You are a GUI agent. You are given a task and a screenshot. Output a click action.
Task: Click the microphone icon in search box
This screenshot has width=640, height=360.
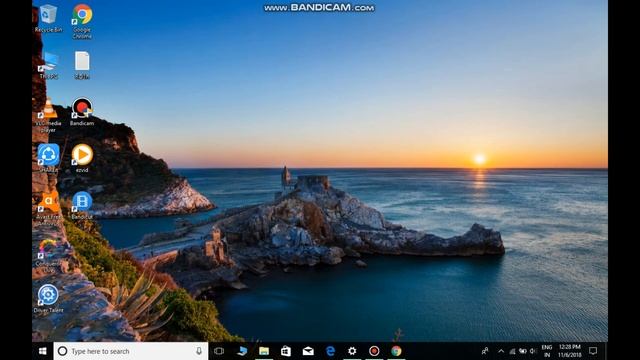click(x=199, y=351)
